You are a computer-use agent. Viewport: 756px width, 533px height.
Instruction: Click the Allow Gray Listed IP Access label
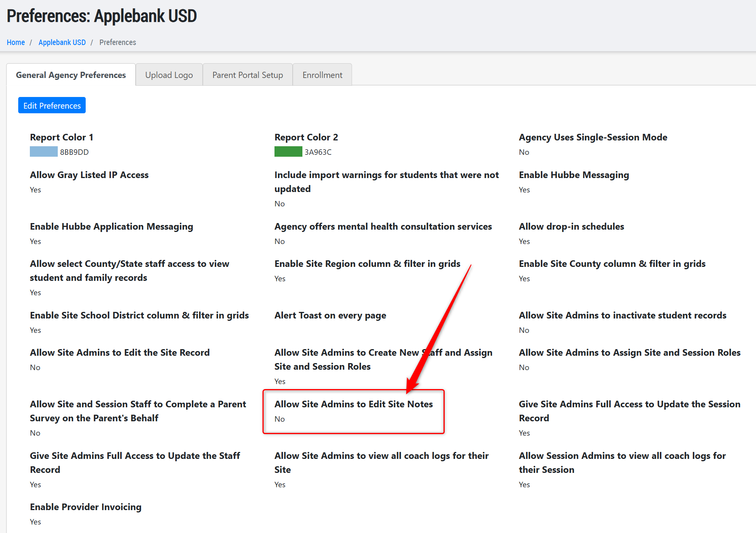tap(89, 175)
